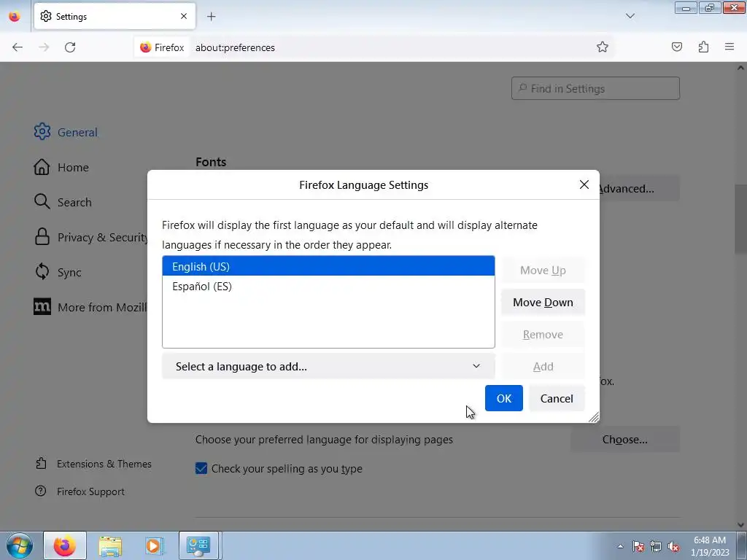Open the Firefox application menu
This screenshot has height=560, width=747.
pos(729,47)
